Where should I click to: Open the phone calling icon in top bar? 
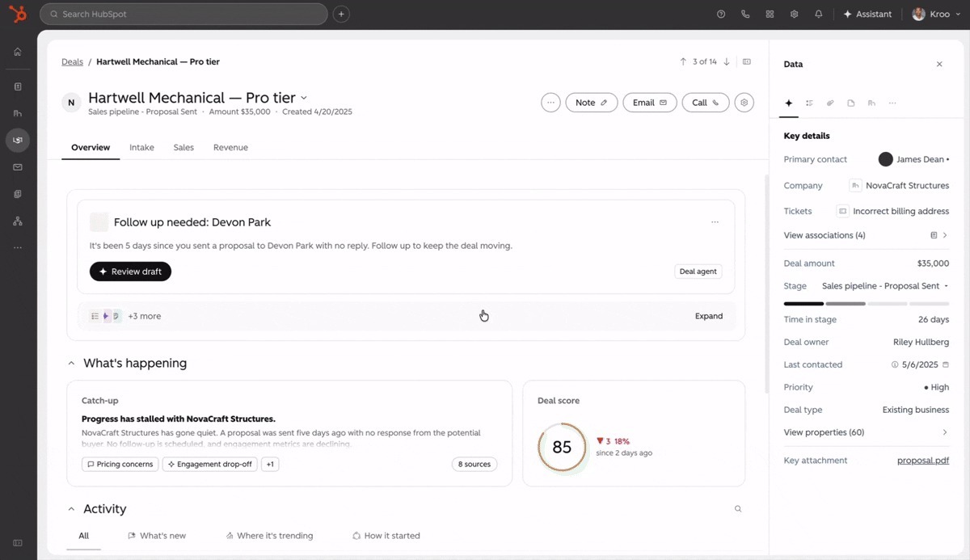[x=745, y=14]
